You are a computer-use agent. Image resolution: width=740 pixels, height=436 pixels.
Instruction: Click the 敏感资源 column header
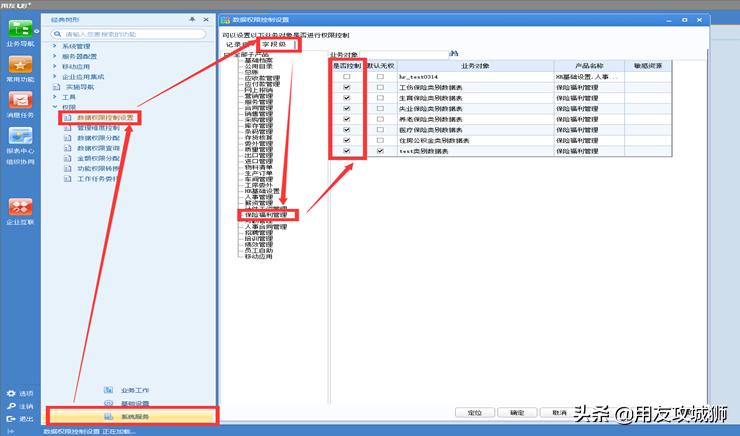click(648, 66)
